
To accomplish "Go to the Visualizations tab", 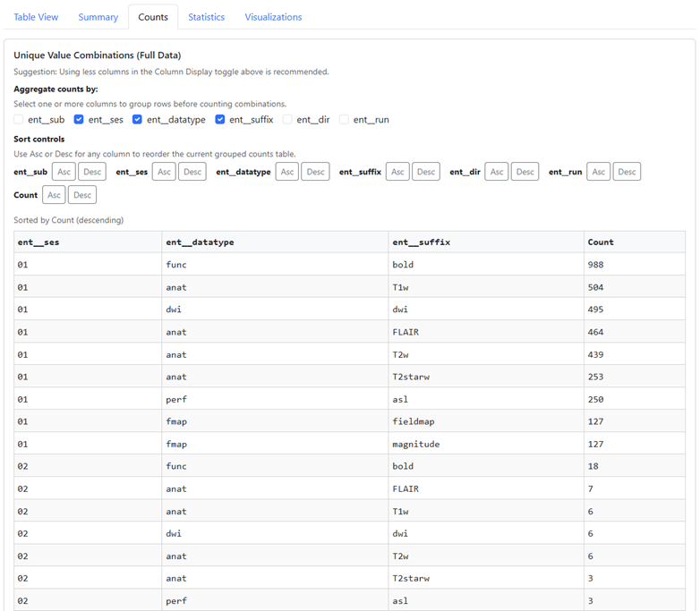I will (x=273, y=17).
